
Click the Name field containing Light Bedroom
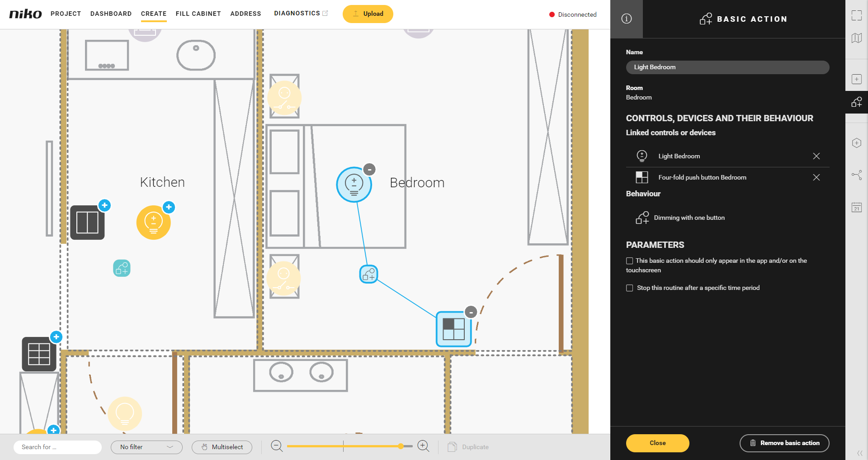click(x=728, y=67)
